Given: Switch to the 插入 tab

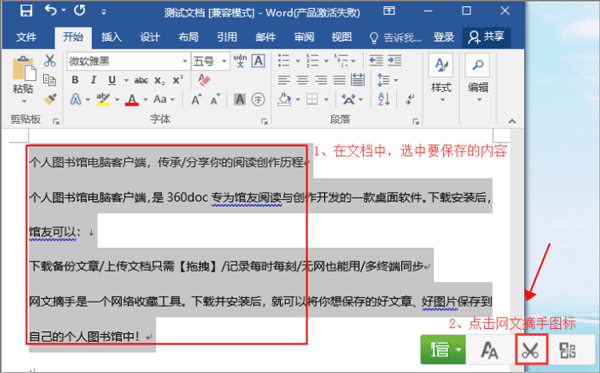Looking at the screenshot, I should [111, 37].
